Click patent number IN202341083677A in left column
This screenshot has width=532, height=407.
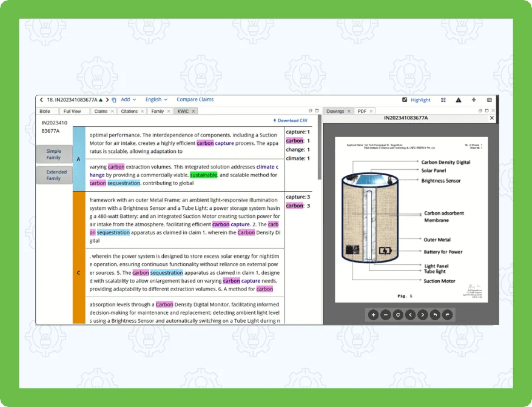(x=54, y=127)
